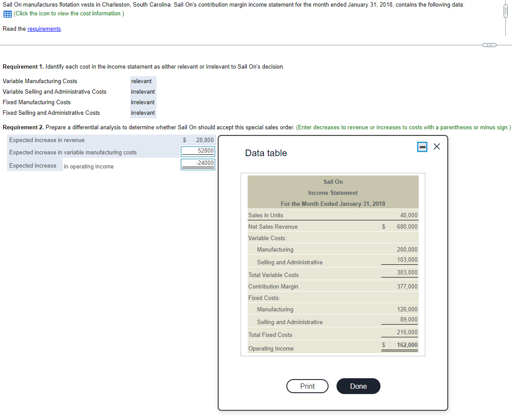512x420 pixels.
Task: Click the Done button
Action: tap(358, 386)
